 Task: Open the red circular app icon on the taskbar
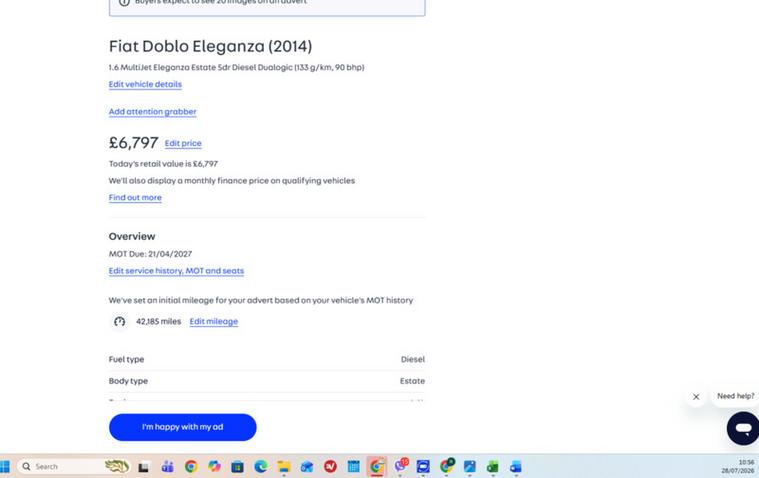330,466
